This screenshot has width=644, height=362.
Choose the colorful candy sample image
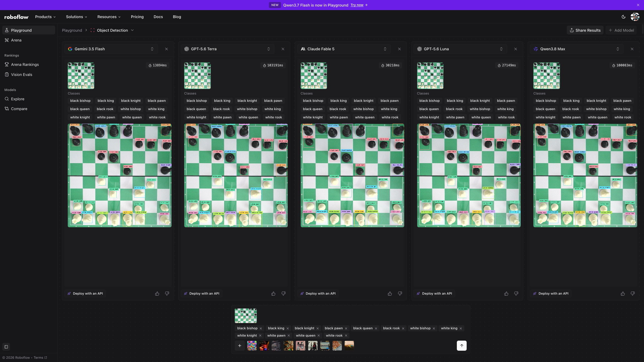click(x=252, y=346)
